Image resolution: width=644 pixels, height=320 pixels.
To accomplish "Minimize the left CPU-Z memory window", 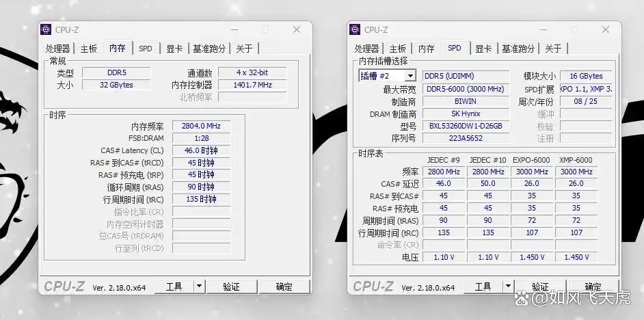I will pyautogui.click(x=235, y=29).
